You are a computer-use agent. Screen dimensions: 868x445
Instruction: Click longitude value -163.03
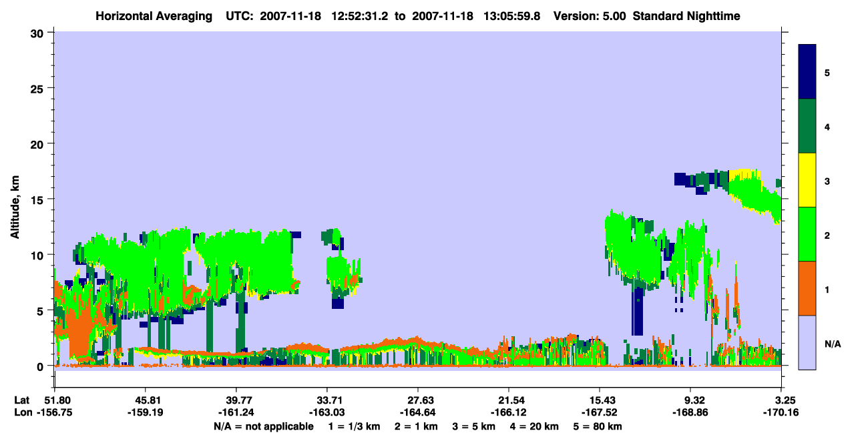pos(327,413)
